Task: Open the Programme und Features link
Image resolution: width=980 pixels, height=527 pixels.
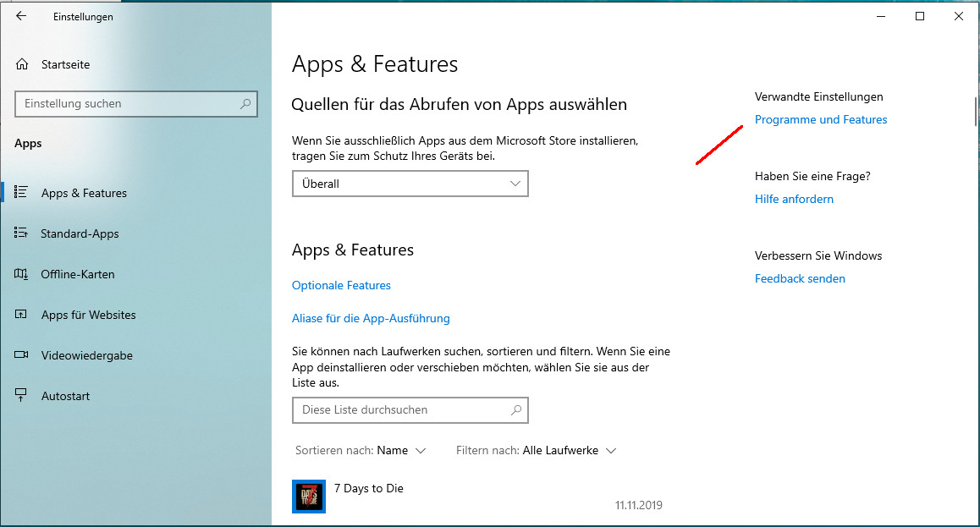Action: pyautogui.click(x=820, y=120)
